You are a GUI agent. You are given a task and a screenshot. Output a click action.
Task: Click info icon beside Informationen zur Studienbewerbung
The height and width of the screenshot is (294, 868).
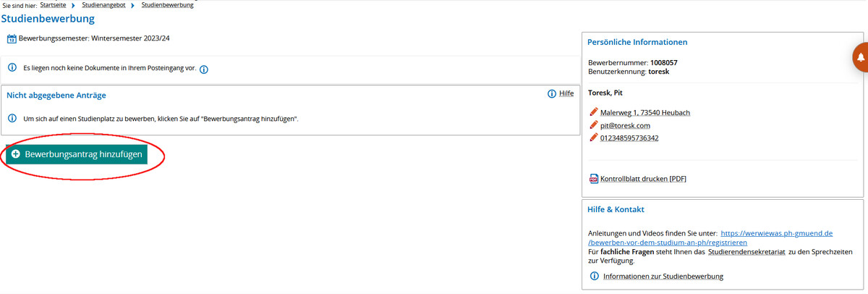(x=595, y=277)
